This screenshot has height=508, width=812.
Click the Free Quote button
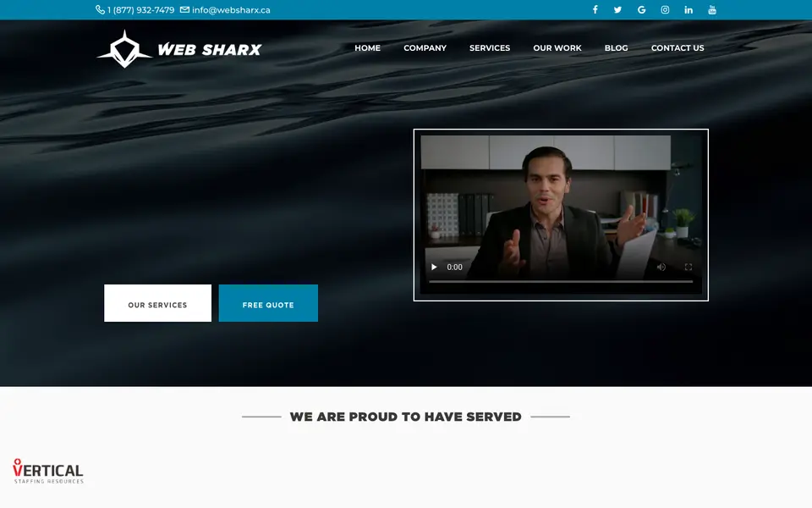[268, 303]
